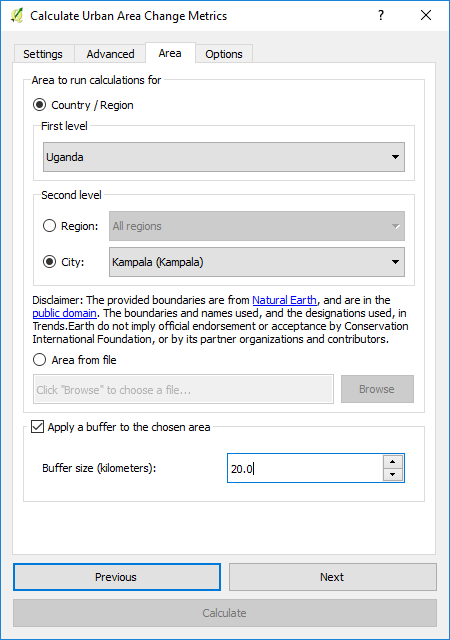Screen dimensions: 450x640
Task: Decrease buffer size with down arrow
Action: [393, 474]
